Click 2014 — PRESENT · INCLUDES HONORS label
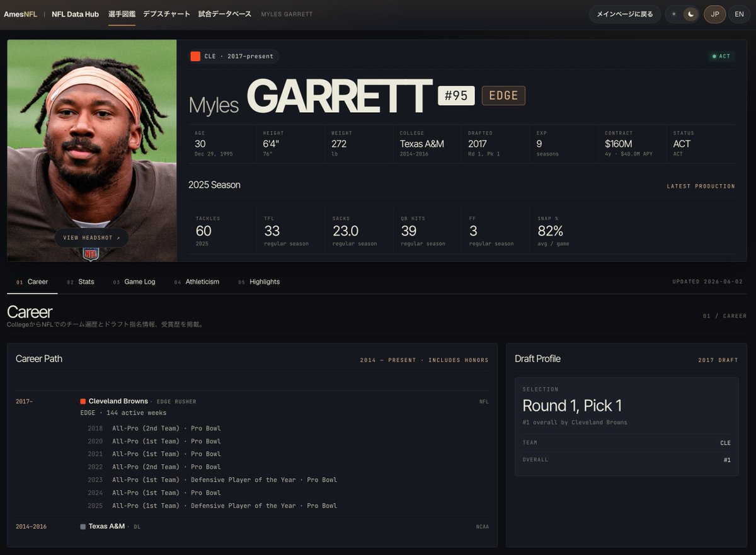 424,360
